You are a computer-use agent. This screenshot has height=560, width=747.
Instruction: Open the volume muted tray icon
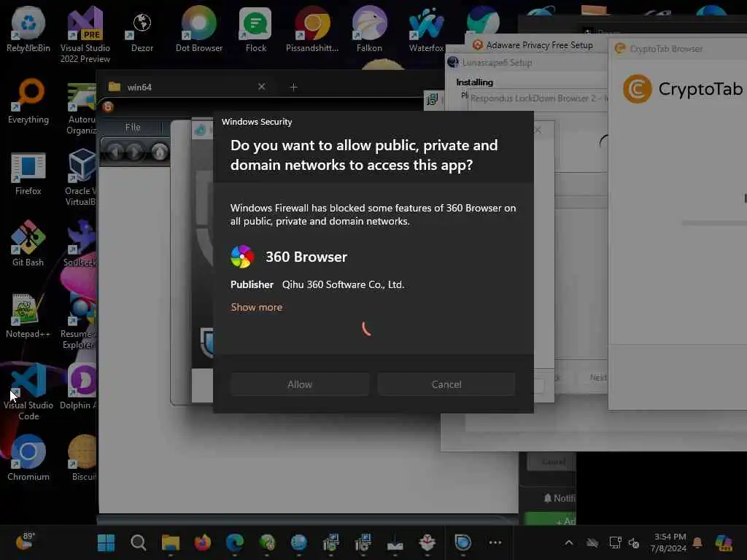(634, 542)
